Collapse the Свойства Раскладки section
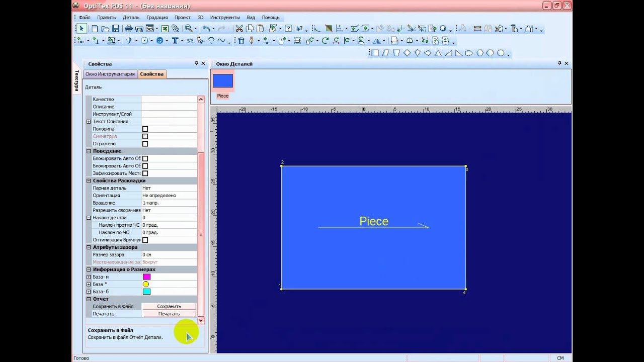 click(89, 180)
